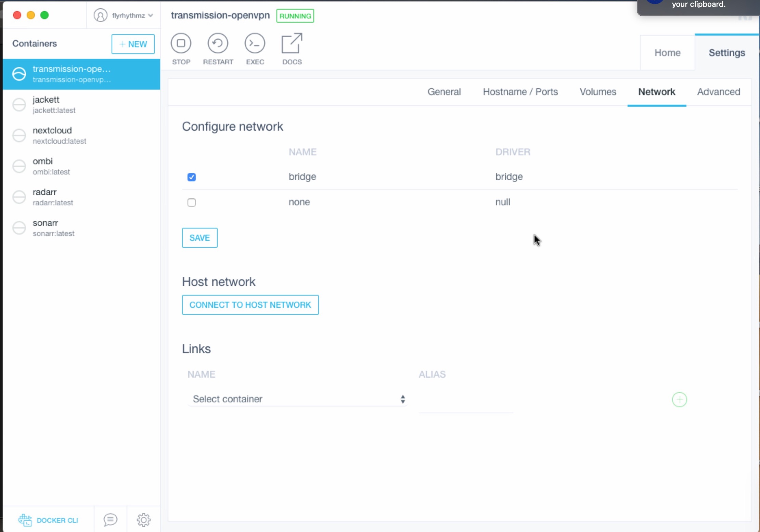Enable the none network checkbox
This screenshot has height=532, width=760.
pos(192,203)
